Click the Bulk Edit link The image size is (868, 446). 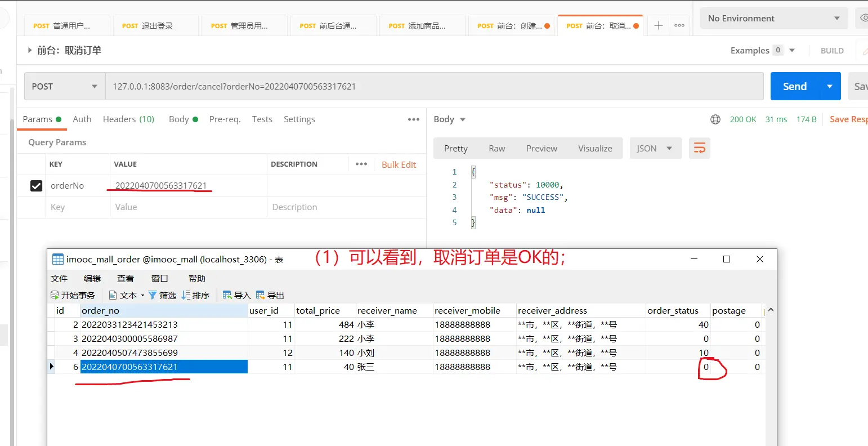coord(399,164)
